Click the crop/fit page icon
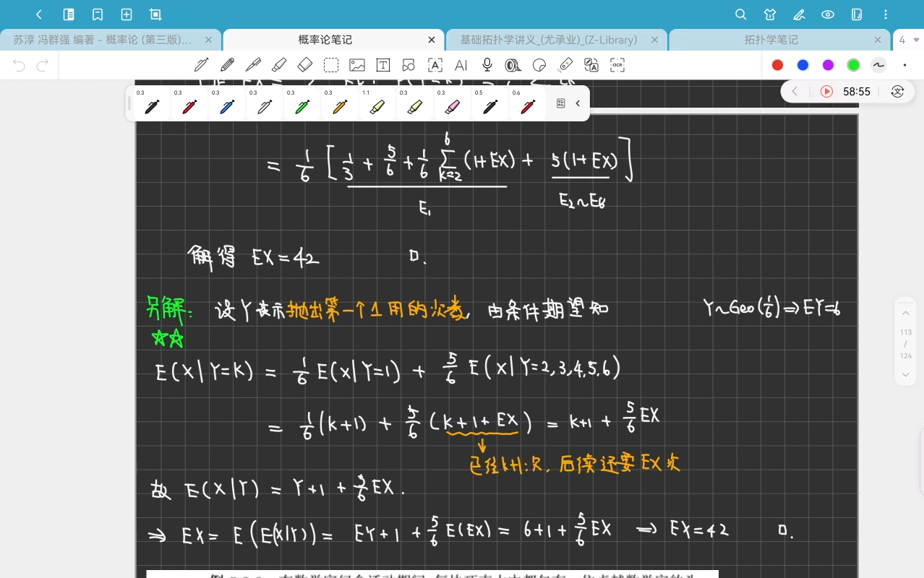Screen dimensions: 924x578 click(155, 14)
